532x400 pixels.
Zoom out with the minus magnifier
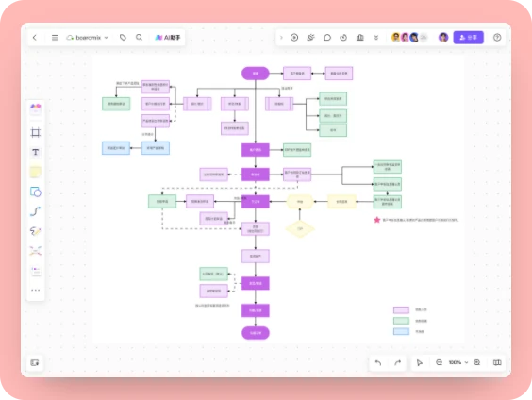tap(439, 362)
